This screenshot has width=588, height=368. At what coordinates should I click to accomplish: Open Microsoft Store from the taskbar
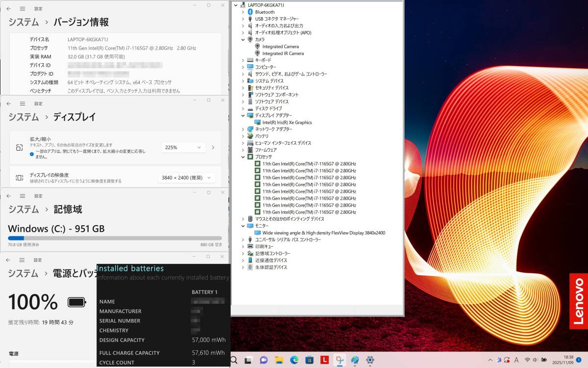coord(309,360)
